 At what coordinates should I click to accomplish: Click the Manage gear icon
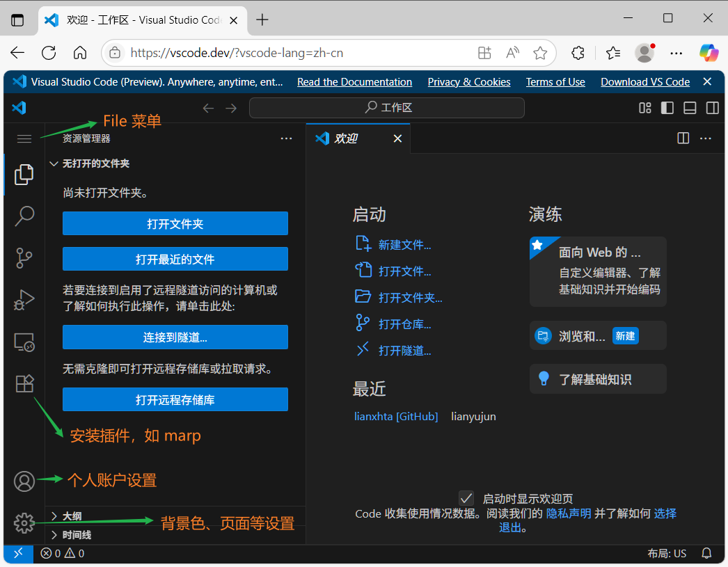click(24, 522)
